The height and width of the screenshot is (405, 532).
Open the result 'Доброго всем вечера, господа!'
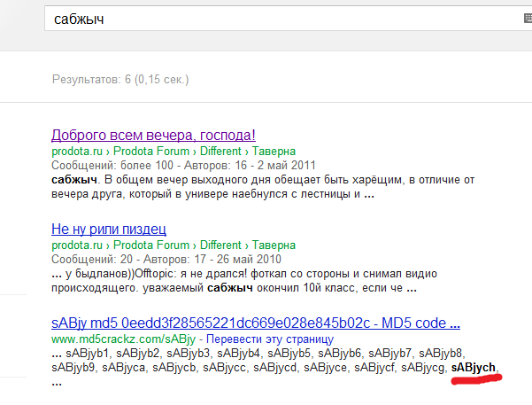(x=153, y=135)
